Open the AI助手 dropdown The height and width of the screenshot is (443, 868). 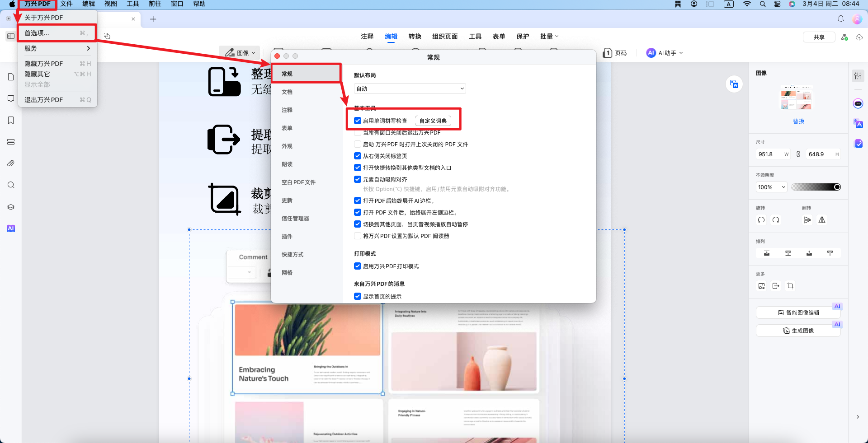pyautogui.click(x=664, y=53)
